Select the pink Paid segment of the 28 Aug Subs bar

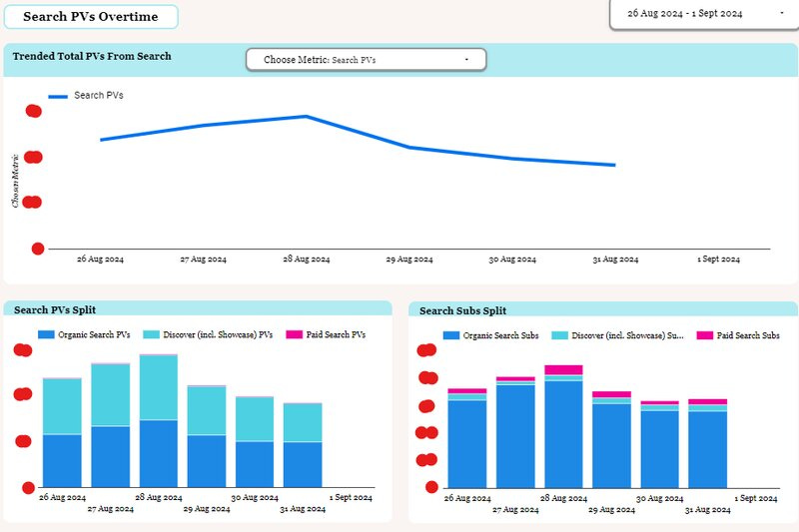[x=563, y=370]
